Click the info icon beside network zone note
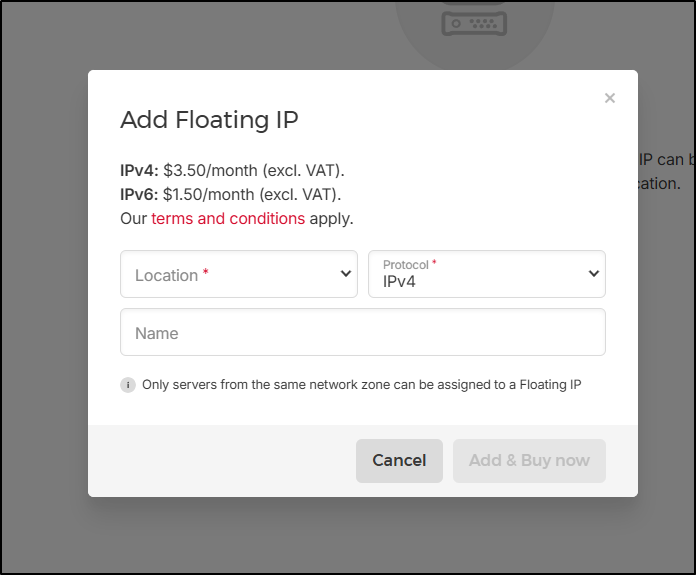This screenshot has width=696, height=575. [x=128, y=385]
